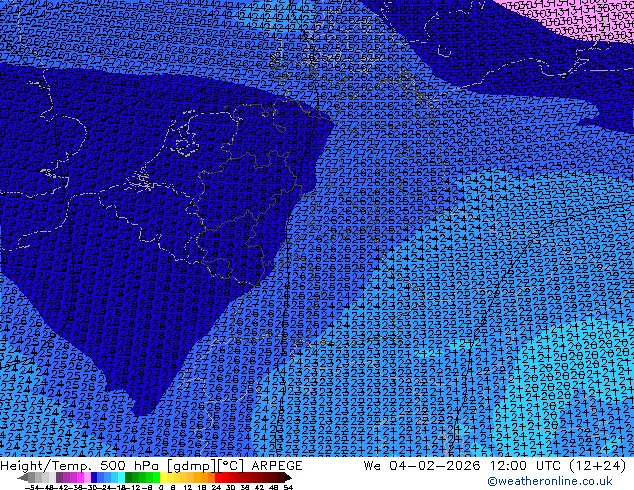Click the '[gdmp]' unit label

(x=190, y=466)
